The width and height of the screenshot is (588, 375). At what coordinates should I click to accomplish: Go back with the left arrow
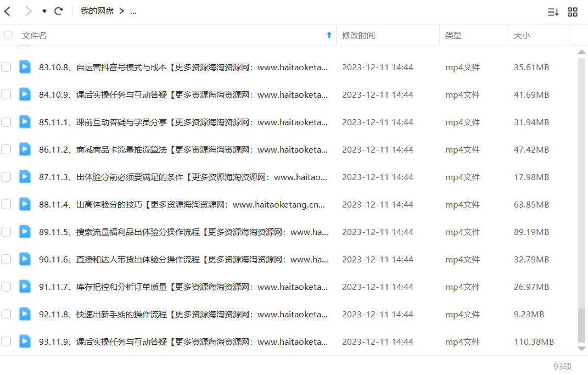(x=7, y=11)
